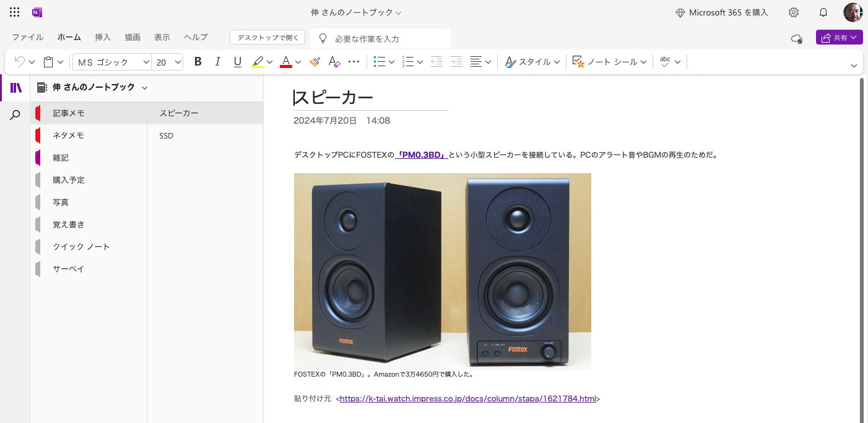This screenshot has height=423, width=868.
Task: Click the 共有 button
Action: click(840, 37)
